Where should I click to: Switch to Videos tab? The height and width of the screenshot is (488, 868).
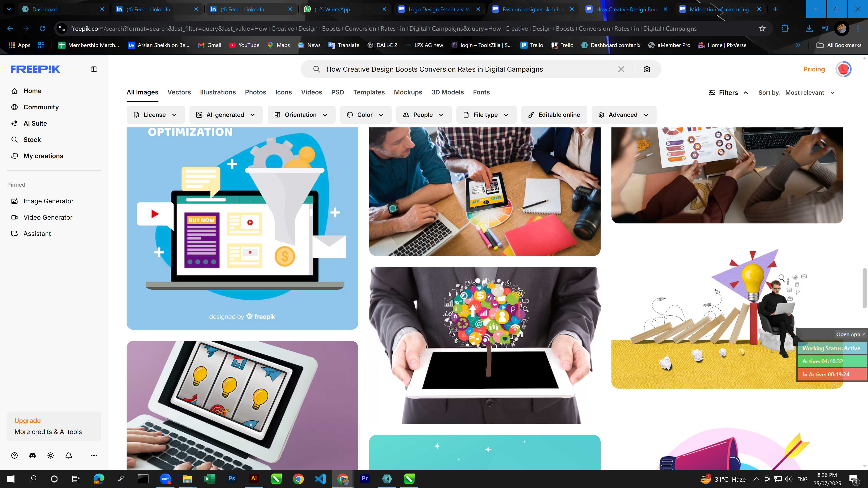(x=311, y=92)
